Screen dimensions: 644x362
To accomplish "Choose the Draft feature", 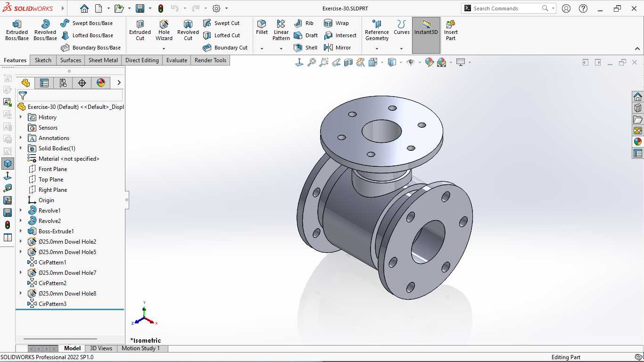I will click(305, 35).
